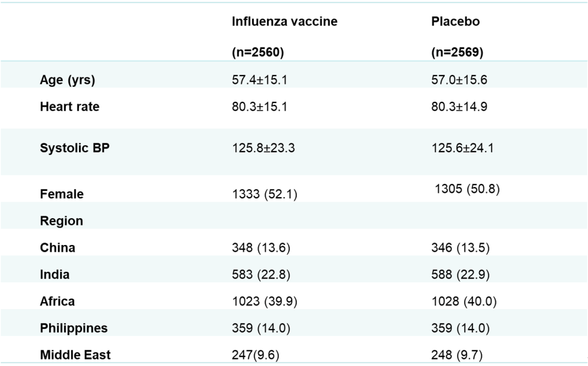Select the China row label
The image size is (588, 366).
(58, 248)
